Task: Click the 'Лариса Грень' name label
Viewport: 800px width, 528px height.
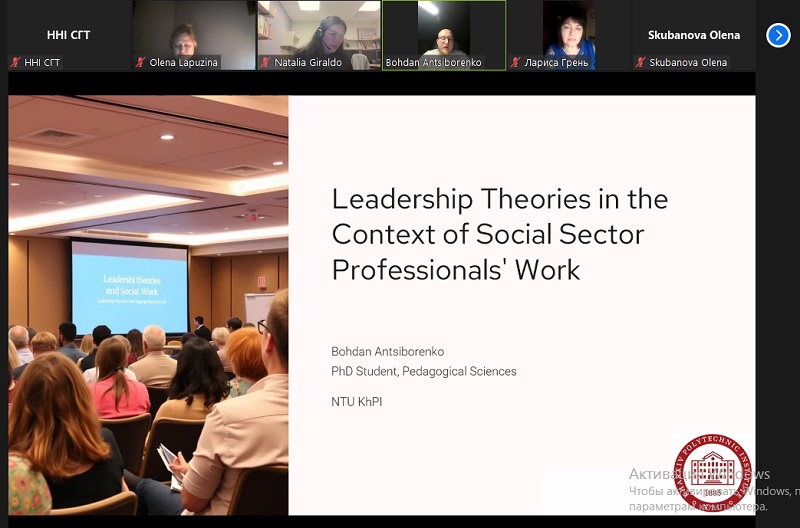Action: pyautogui.click(x=557, y=63)
